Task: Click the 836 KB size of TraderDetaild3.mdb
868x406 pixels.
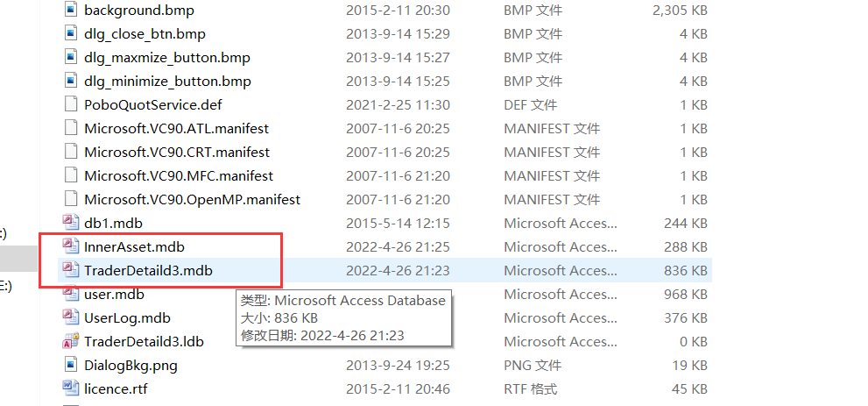Action: [685, 270]
